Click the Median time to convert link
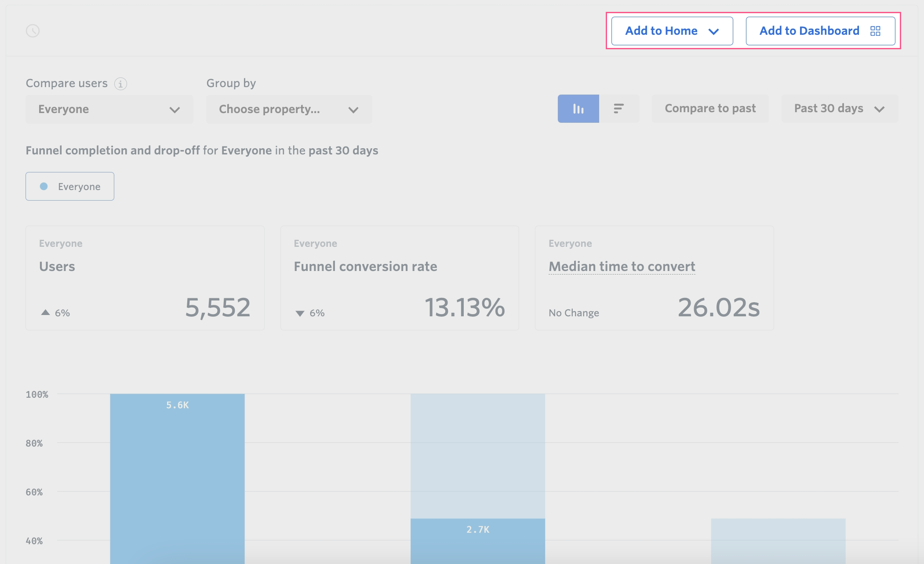 click(622, 267)
